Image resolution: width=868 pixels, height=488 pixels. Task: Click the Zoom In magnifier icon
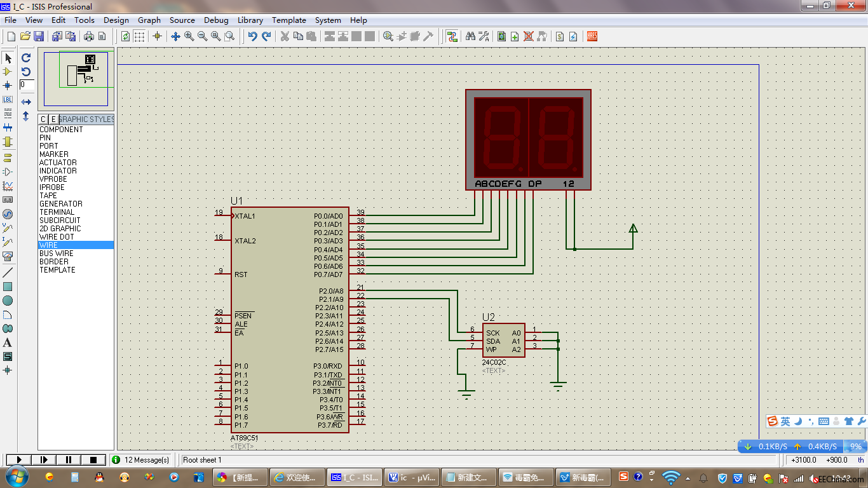tap(189, 36)
